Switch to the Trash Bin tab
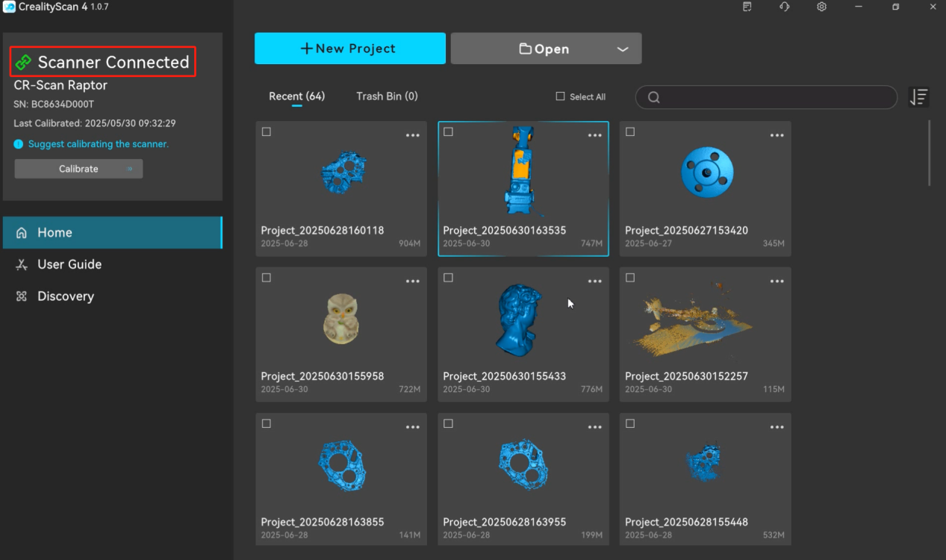 (x=387, y=96)
